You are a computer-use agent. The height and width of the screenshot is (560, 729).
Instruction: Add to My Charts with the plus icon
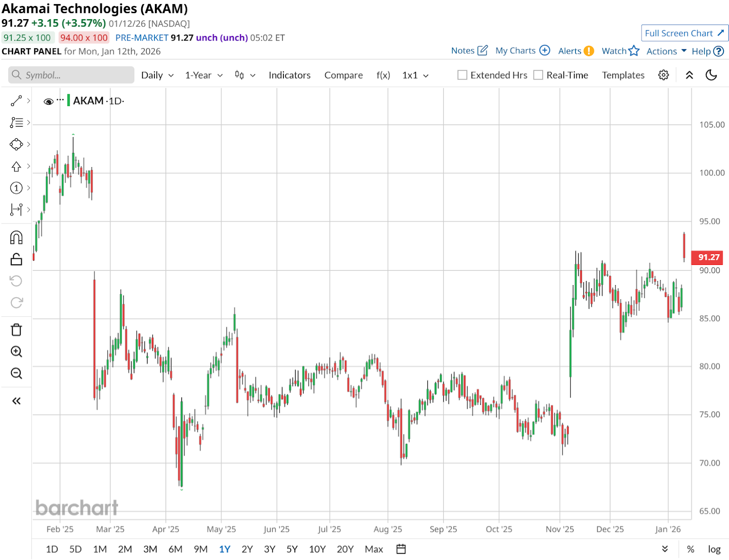545,51
